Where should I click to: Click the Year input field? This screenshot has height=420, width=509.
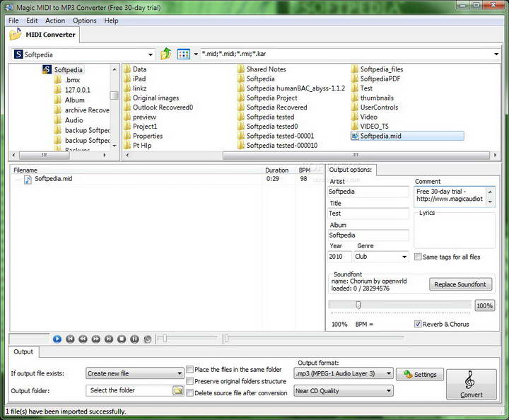(339, 257)
